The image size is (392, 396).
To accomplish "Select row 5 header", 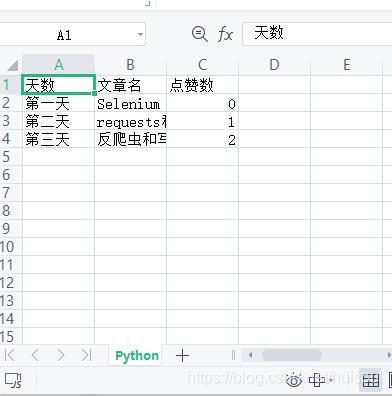I will point(11,157).
